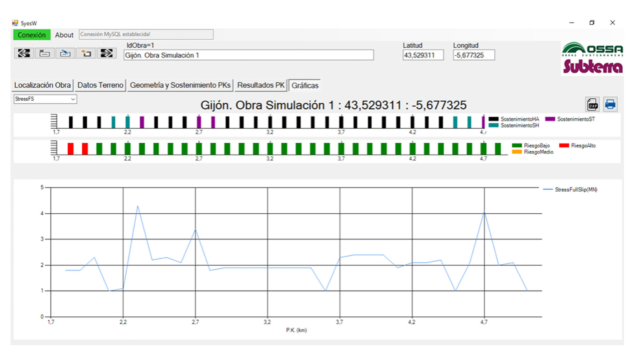
Task: Close the SyosW window
Action: click(x=613, y=23)
